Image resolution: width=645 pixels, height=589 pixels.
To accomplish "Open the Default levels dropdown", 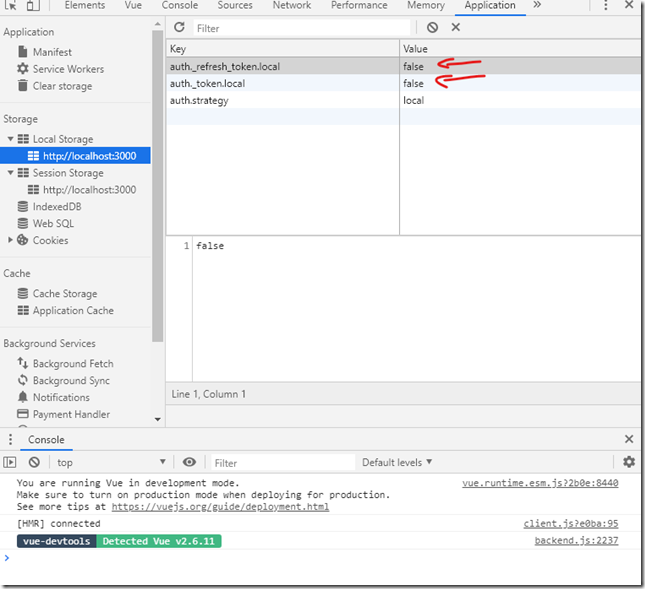I will (397, 462).
